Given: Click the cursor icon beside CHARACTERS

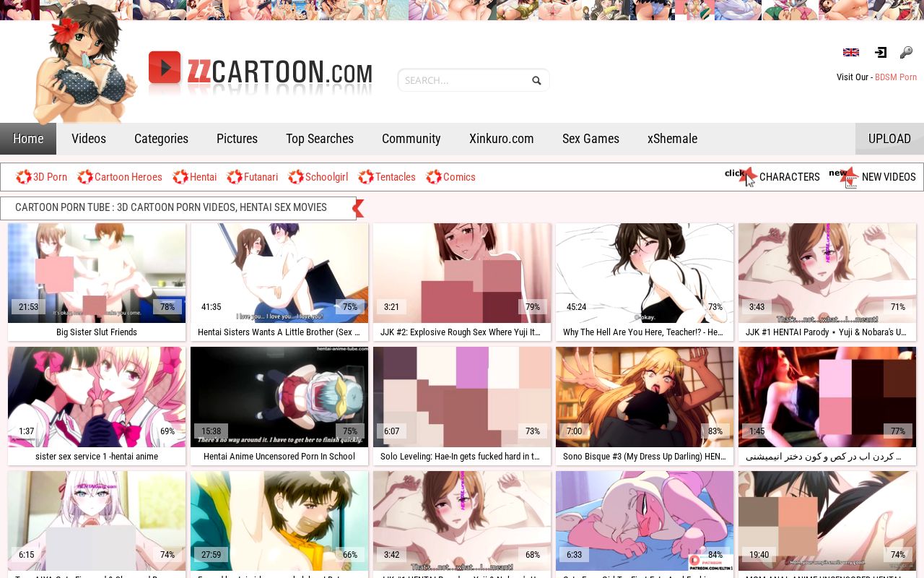Looking at the screenshot, I should pos(741,176).
